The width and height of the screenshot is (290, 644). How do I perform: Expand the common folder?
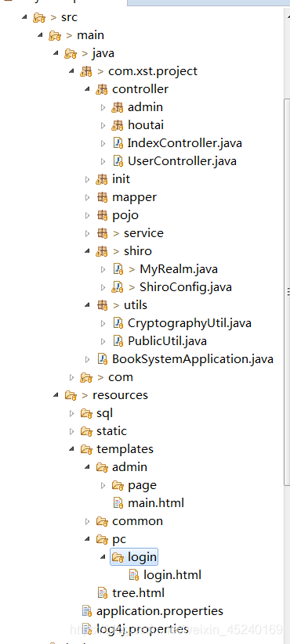pyautogui.click(x=87, y=521)
